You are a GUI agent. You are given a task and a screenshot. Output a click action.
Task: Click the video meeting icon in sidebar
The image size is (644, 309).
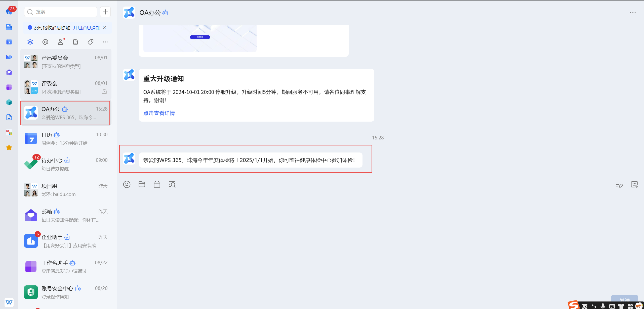9,57
